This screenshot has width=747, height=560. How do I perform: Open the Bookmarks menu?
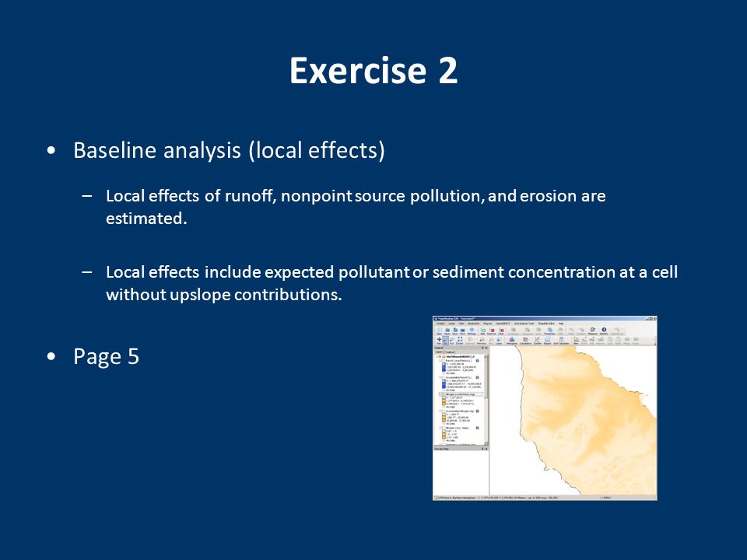point(474,324)
